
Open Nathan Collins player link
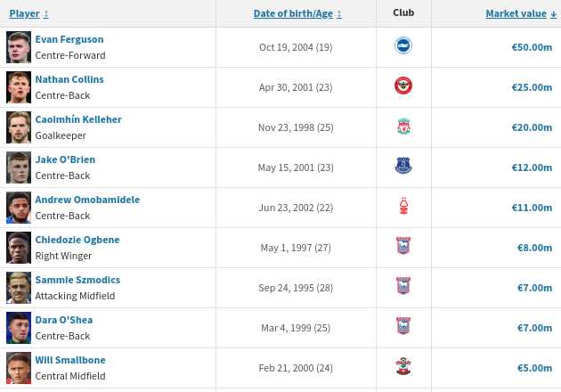pos(69,79)
